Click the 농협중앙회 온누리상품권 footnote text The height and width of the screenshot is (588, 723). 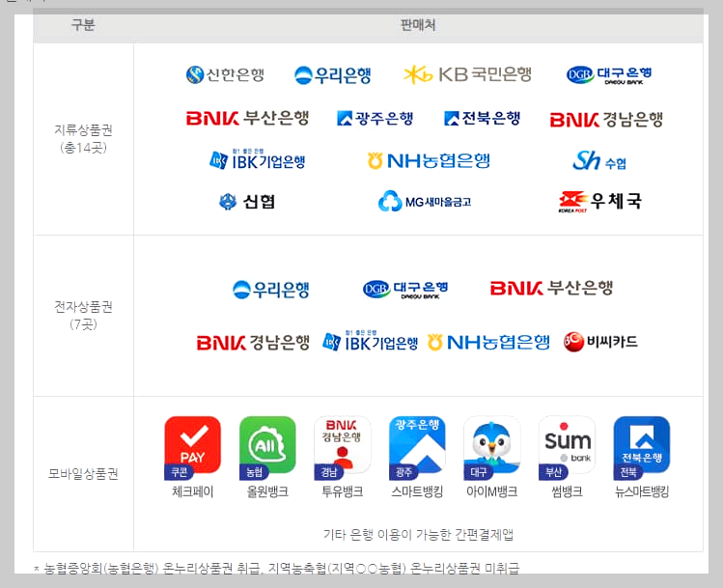pos(277,568)
